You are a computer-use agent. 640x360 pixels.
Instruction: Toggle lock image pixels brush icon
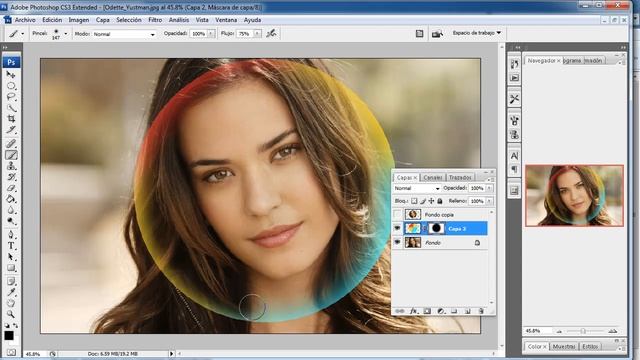click(423, 201)
